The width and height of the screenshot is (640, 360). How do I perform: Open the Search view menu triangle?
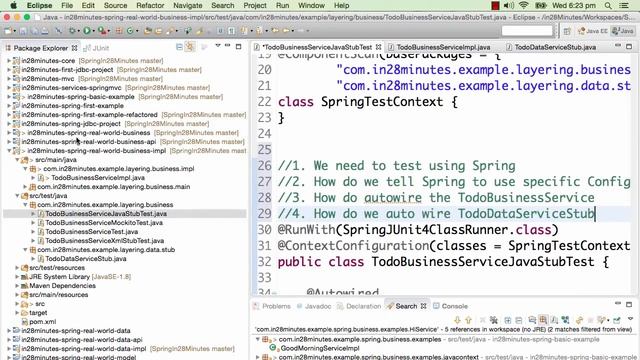(630, 319)
